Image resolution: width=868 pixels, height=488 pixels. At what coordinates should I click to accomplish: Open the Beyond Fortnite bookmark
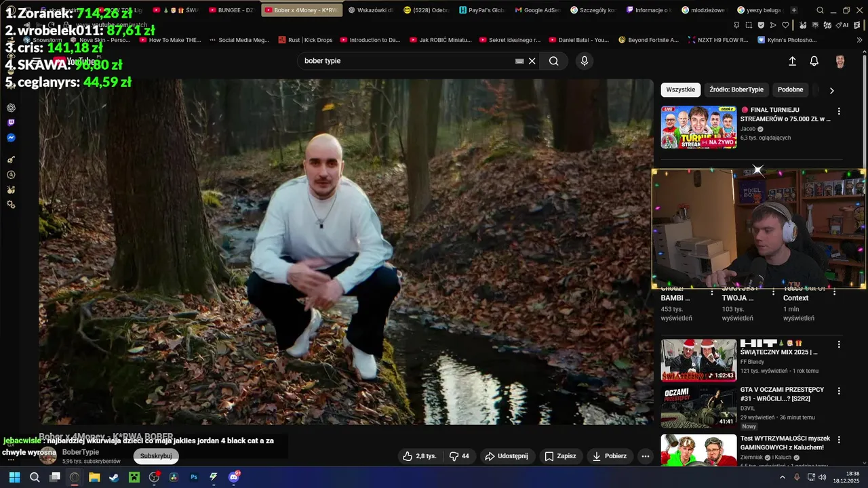click(x=649, y=40)
